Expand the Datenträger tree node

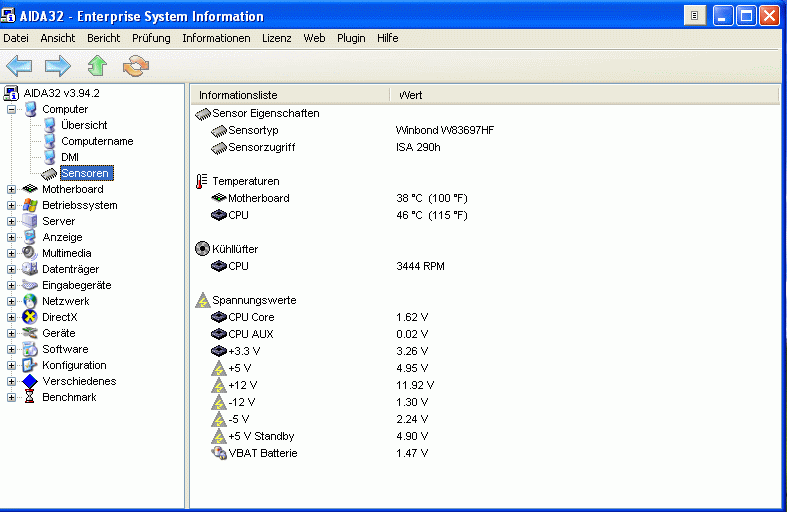pos(12,270)
